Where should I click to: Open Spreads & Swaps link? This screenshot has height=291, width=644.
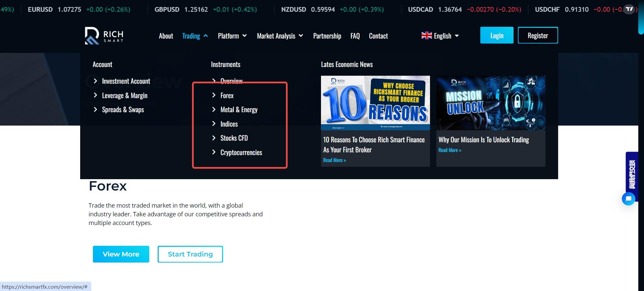[x=119, y=110]
